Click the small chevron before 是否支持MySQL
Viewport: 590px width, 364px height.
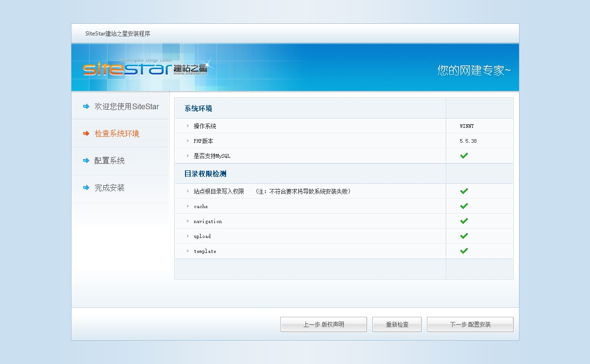tap(188, 156)
